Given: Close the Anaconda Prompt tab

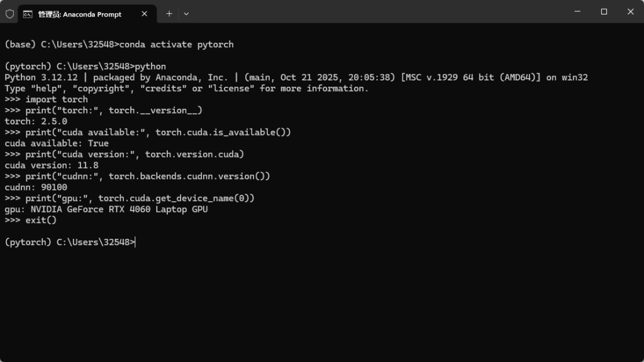Looking at the screenshot, I should coord(146,13).
